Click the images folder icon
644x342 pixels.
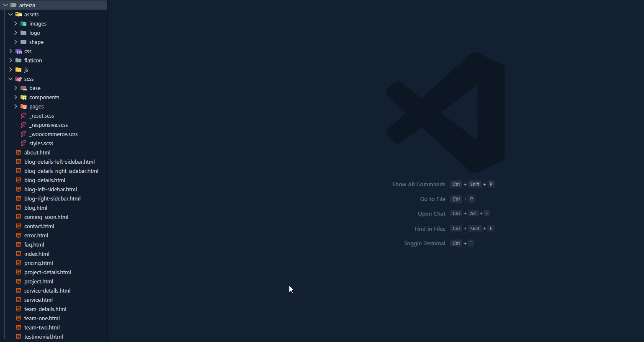click(x=23, y=24)
